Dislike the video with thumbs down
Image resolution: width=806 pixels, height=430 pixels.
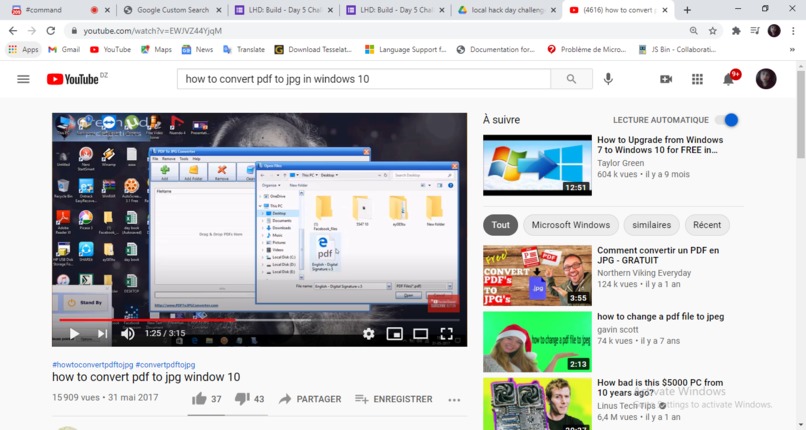242,399
